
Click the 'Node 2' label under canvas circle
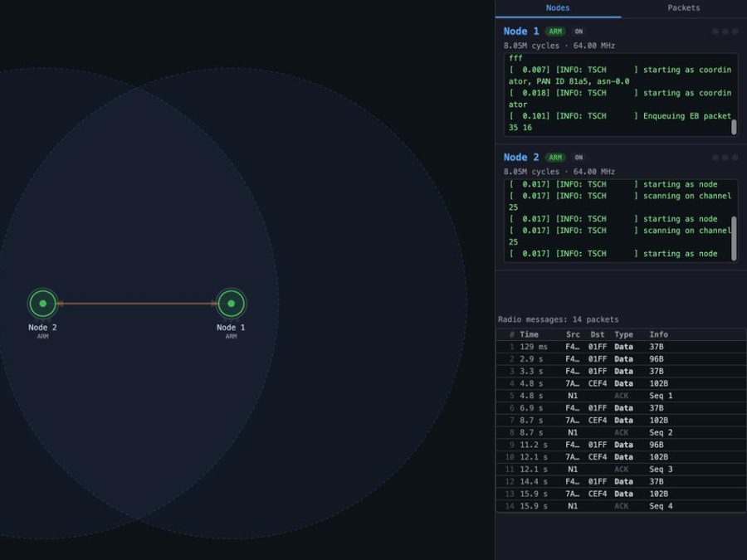(x=42, y=328)
